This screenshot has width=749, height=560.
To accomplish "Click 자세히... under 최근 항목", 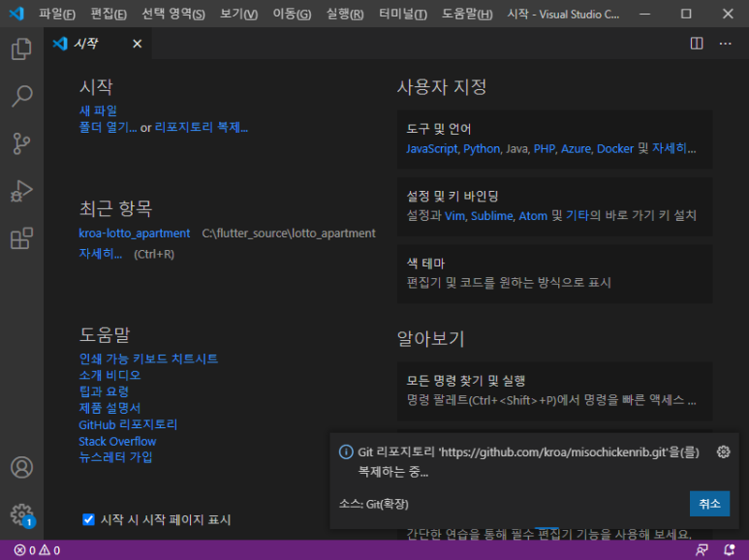I will coord(101,254).
